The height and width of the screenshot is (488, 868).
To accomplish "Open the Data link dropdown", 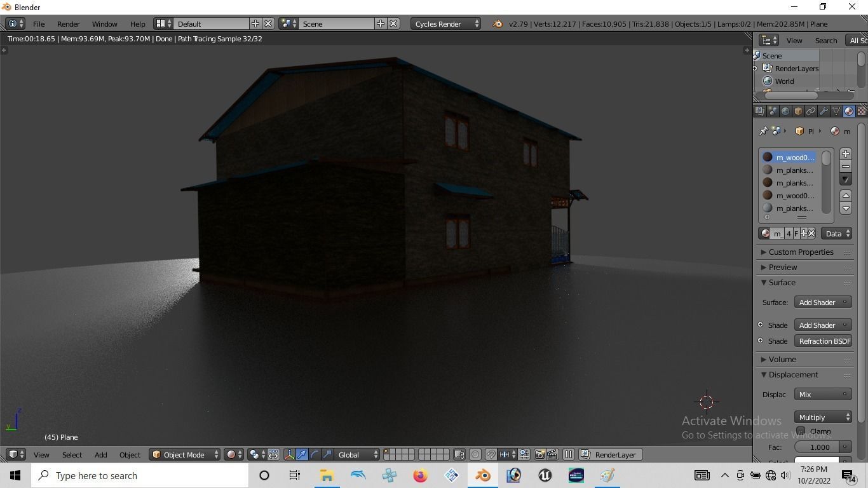I will (x=836, y=233).
